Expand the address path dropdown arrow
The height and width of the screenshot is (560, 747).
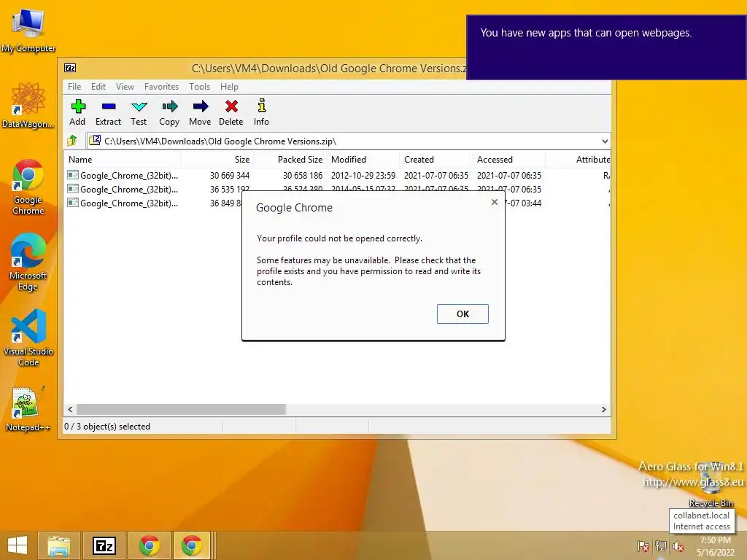[605, 141]
